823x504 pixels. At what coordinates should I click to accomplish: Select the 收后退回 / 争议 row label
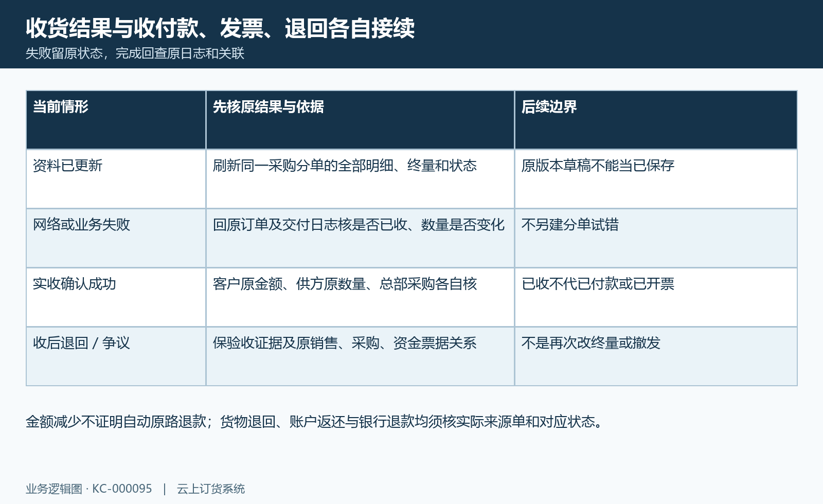116,356
